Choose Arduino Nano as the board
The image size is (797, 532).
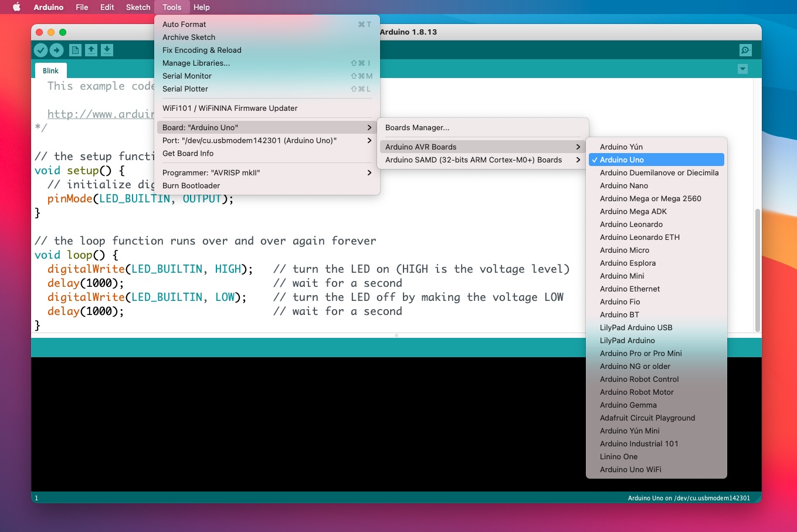click(624, 185)
